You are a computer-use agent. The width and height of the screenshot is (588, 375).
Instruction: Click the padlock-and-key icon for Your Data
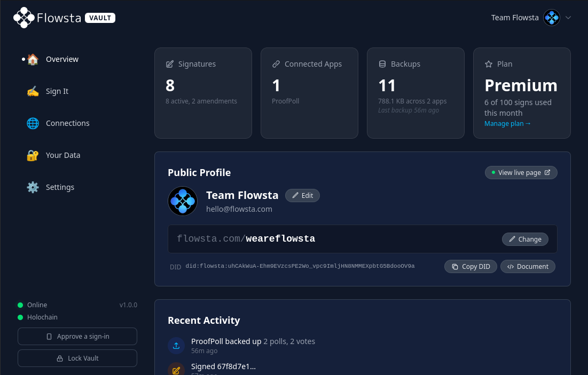pos(33,155)
